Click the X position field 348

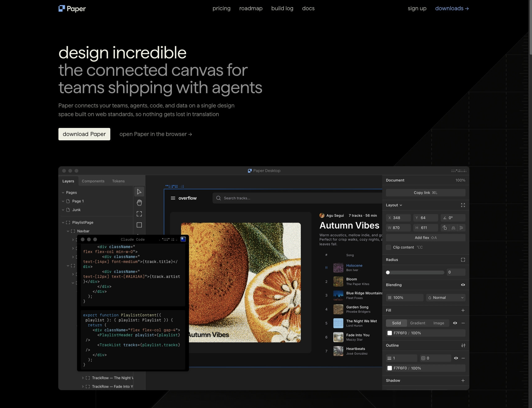[398, 218]
